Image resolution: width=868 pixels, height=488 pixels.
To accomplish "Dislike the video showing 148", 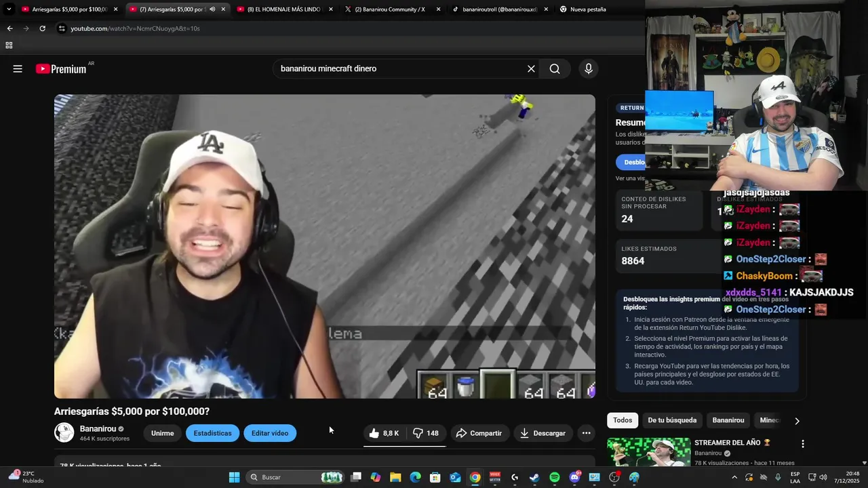I will tap(426, 433).
